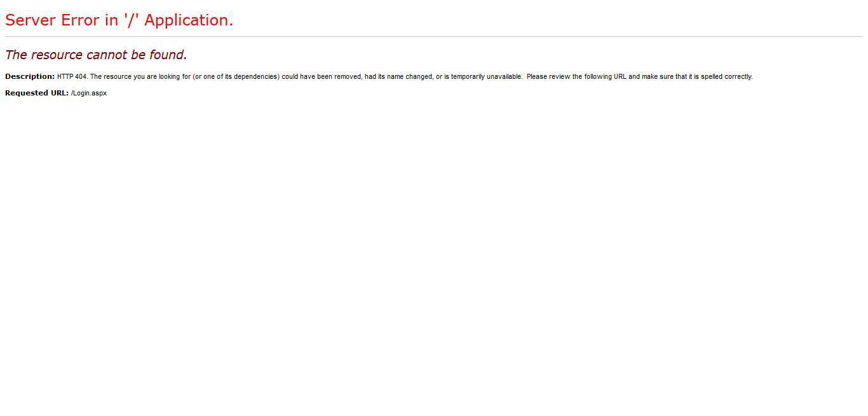Screen dimensions: 868x416
Task: Click the empty white area below the error text
Action: 434,254
